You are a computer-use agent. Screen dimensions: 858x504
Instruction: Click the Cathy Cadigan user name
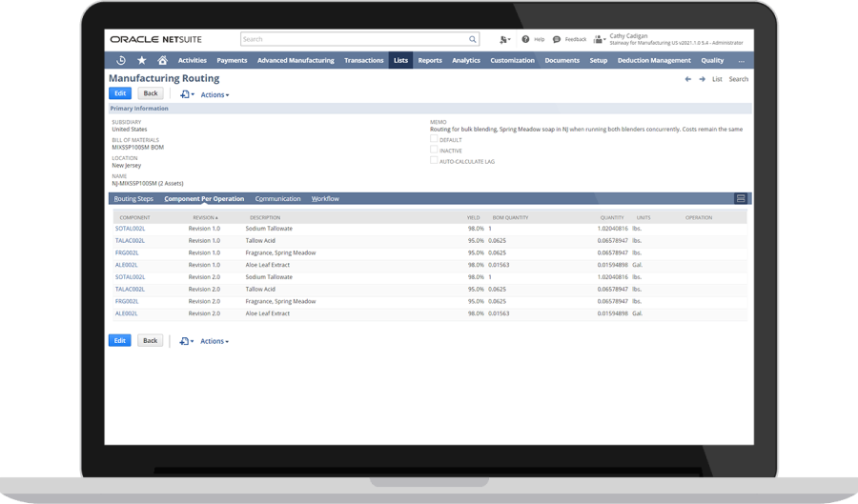tap(628, 36)
